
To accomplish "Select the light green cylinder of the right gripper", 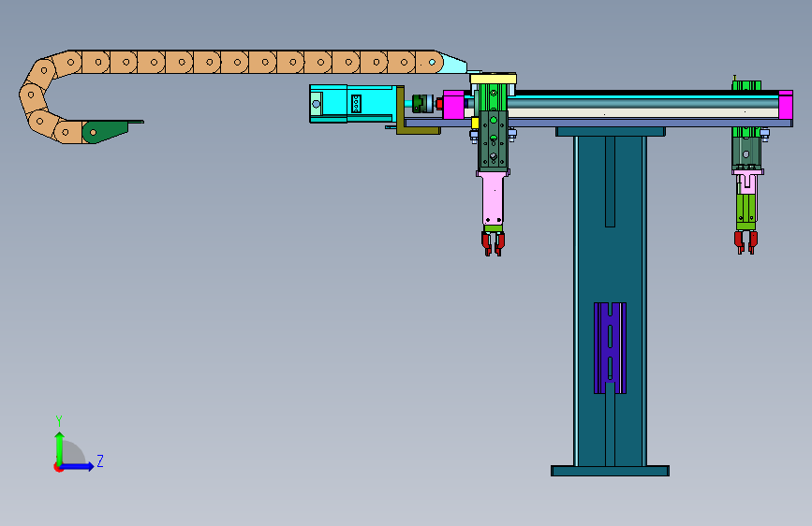I will [x=746, y=212].
